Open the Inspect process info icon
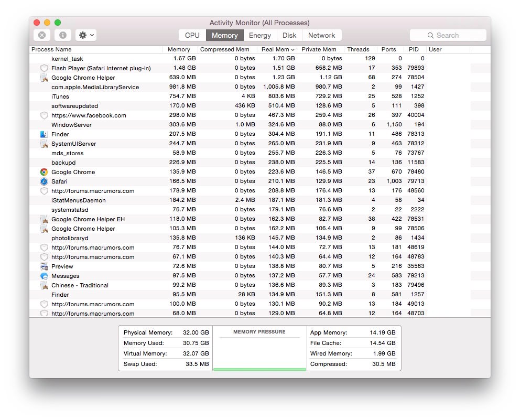Image resolution: width=520 pixels, height=420 pixels. pyautogui.click(x=63, y=35)
